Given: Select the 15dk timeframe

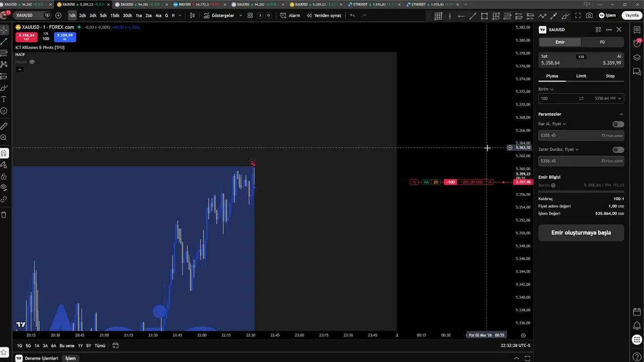Looking at the screenshot, I should click(x=115, y=16).
